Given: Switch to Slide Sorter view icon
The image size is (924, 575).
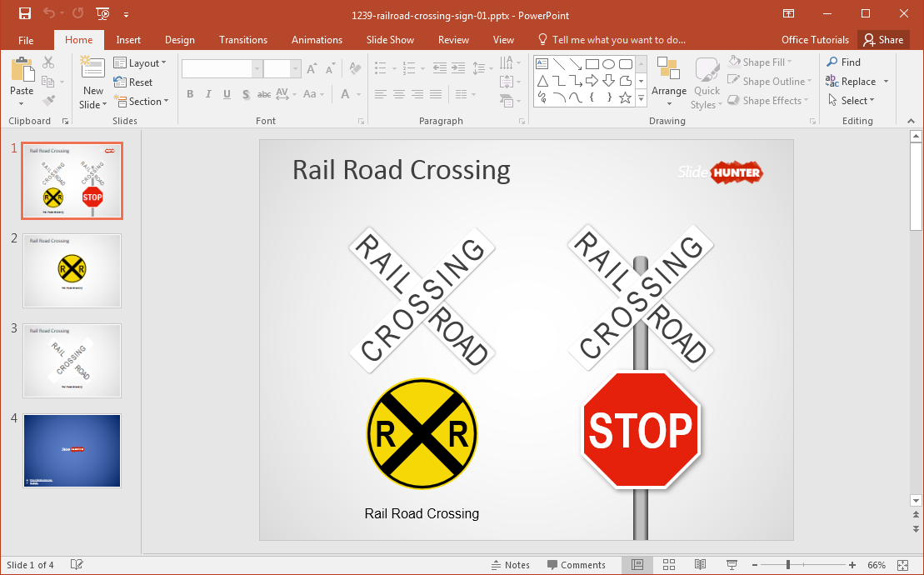Looking at the screenshot, I should (669, 564).
